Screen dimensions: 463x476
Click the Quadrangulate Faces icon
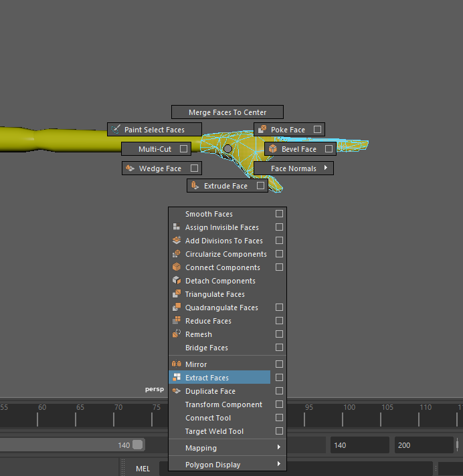coord(177,307)
